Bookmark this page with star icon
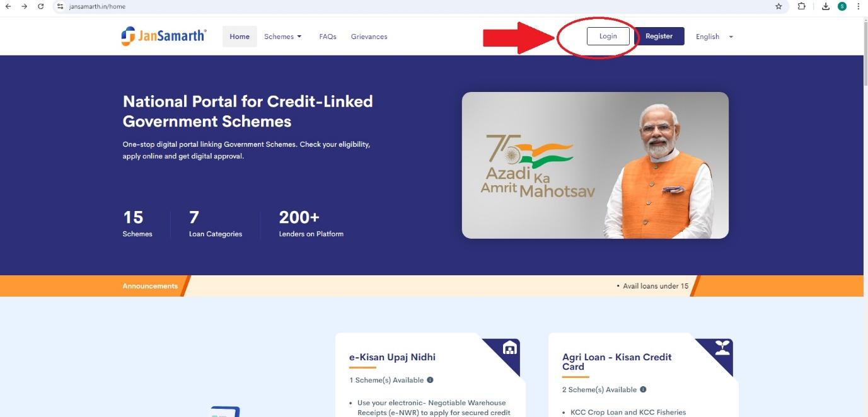 click(x=778, y=6)
